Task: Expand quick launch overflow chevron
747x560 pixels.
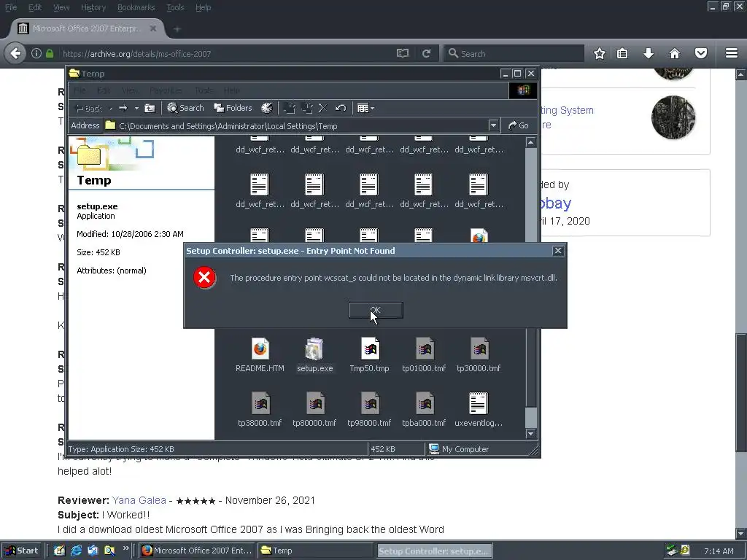Action: (125, 548)
